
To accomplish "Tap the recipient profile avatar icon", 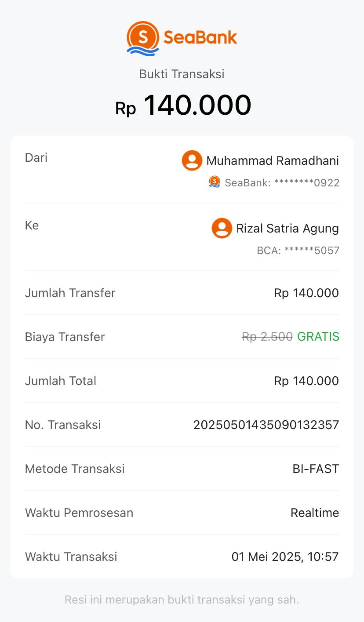I will 222,228.
